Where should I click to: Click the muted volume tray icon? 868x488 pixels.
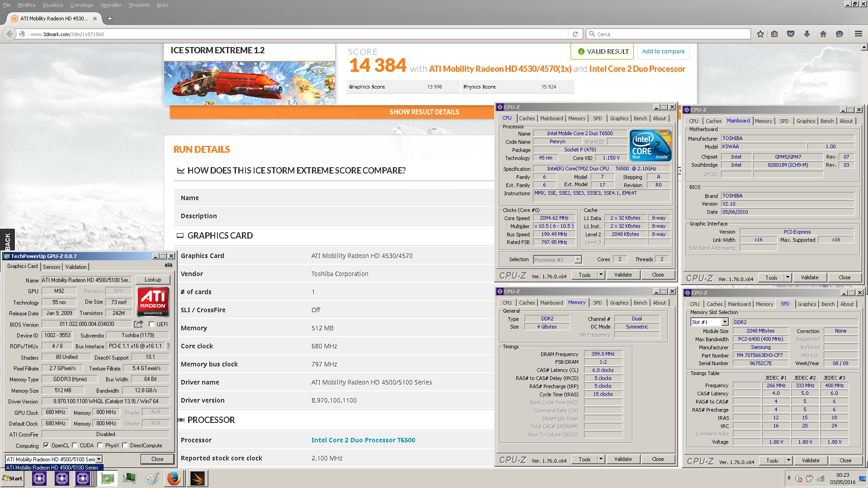pos(799,479)
